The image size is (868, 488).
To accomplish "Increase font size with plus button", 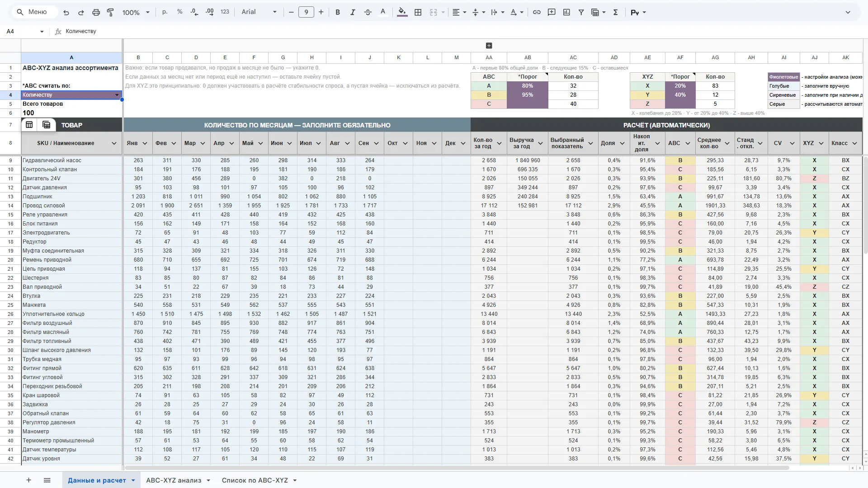I will click(x=321, y=12).
